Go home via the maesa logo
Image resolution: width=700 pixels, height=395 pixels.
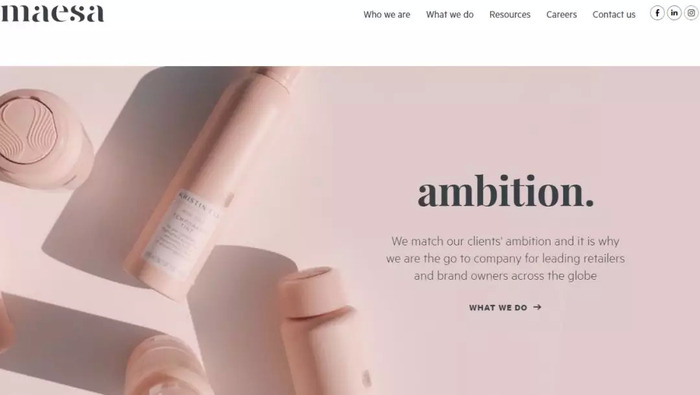tap(52, 13)
